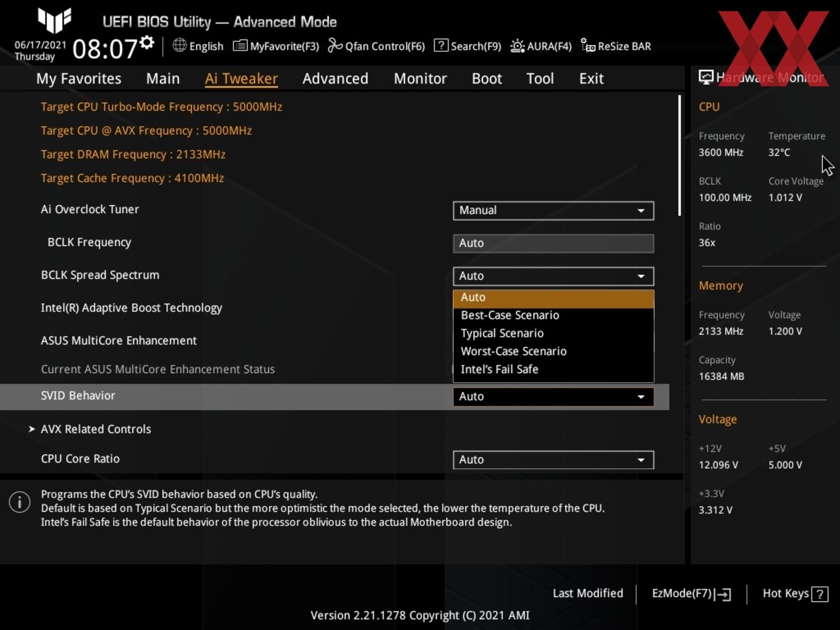Click the Hot Keys button text
840x630 pixels.
pyautogui.click(x=786, y=594)
